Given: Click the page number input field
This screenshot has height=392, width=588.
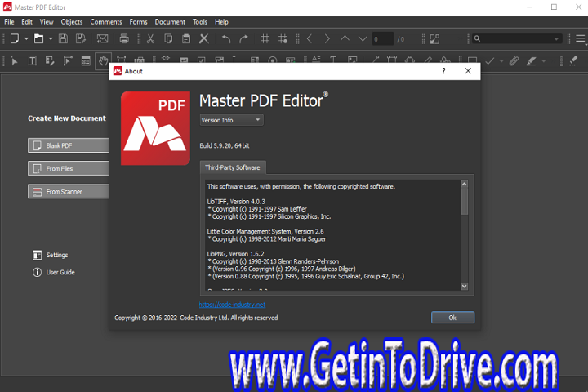Looking at the screenshot, I should (x=383, y=39).
